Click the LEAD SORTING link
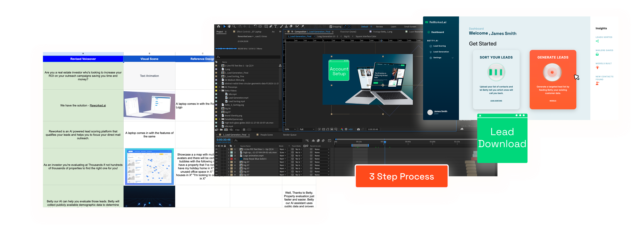 496,101
